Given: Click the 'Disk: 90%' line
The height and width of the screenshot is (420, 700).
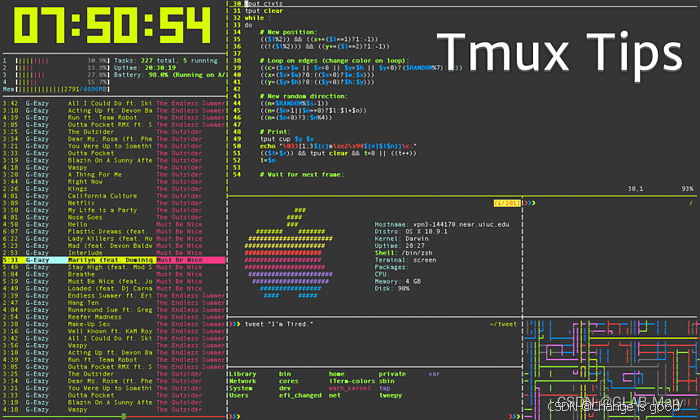Looking at the screenshot, I should click(x=392, y=289).
